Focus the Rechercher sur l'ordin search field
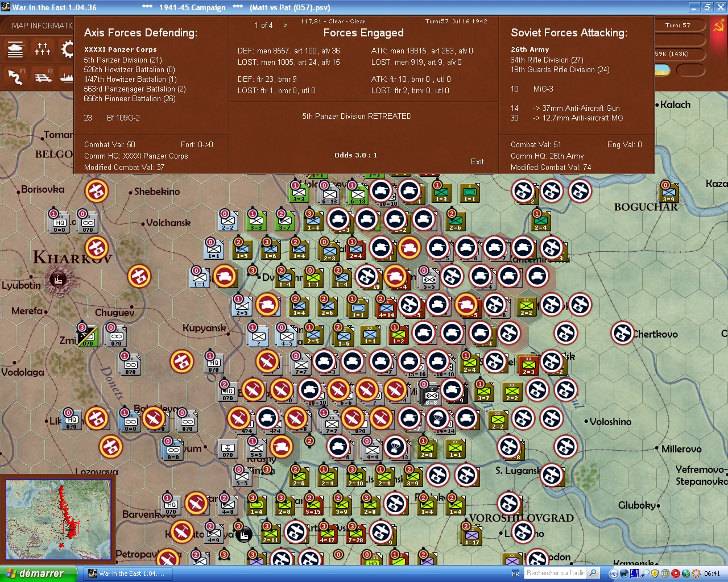Viewport: 728px width, 582px height. (555, 573)
